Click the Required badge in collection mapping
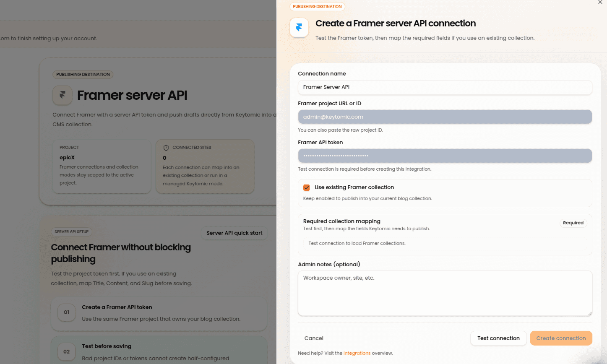607x364 pixels. point(573,223)
